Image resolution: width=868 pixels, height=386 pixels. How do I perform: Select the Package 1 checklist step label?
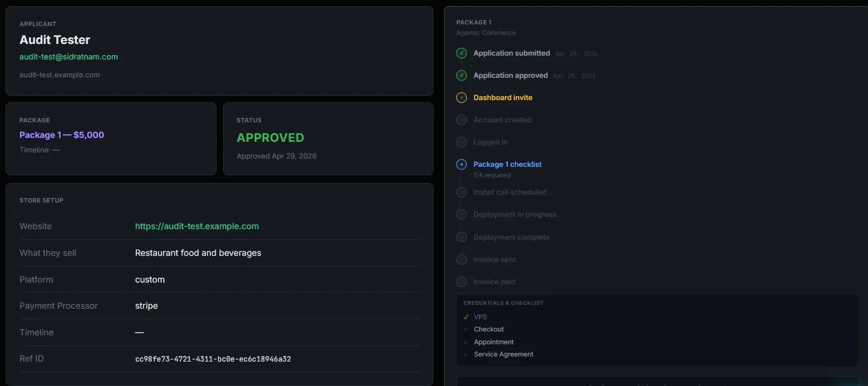click(507, 165)
